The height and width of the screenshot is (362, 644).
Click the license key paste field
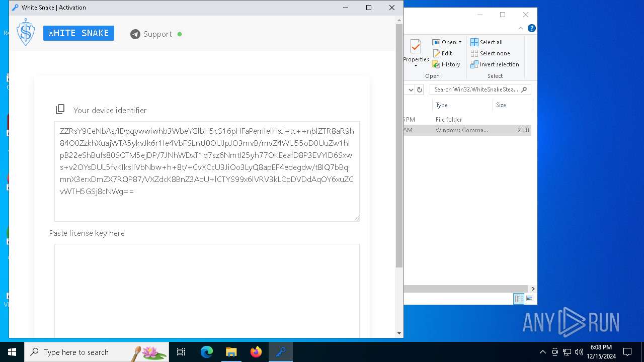click(x=207, y=291)
